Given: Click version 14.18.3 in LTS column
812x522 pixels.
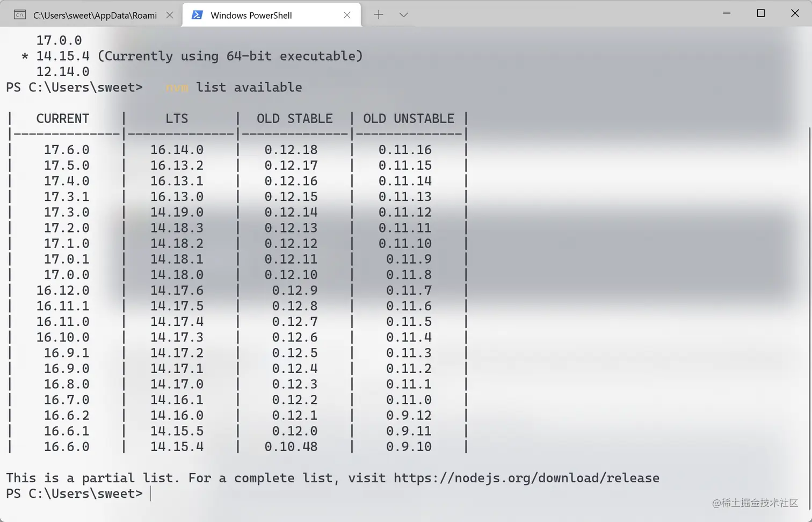Looking at the screenshot, I should click(177, 228).
